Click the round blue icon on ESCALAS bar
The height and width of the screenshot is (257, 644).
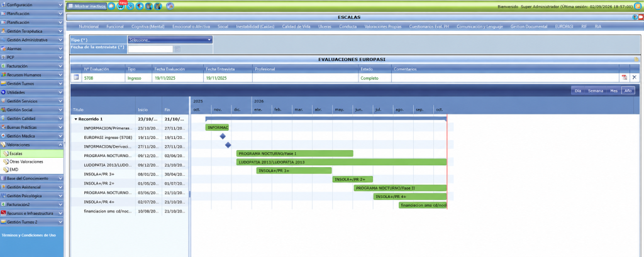635,17
